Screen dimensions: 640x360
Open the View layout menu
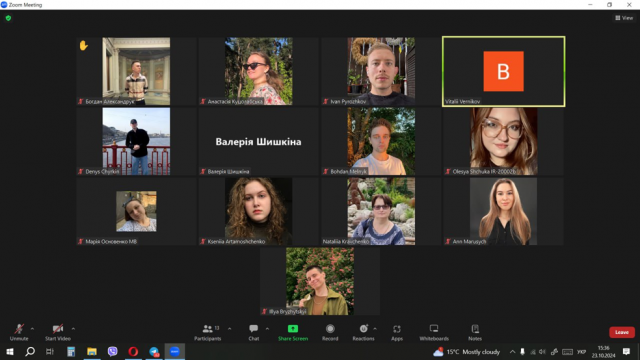[x=624, y=18]
